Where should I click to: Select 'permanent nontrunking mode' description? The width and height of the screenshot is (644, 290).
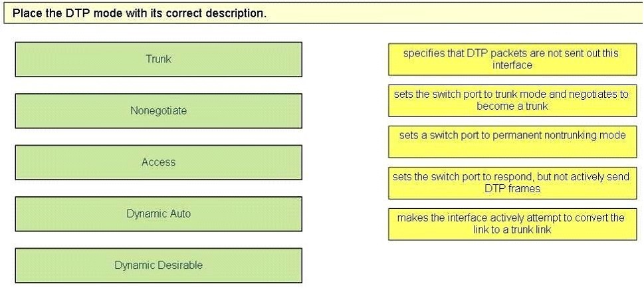point(512,142)
